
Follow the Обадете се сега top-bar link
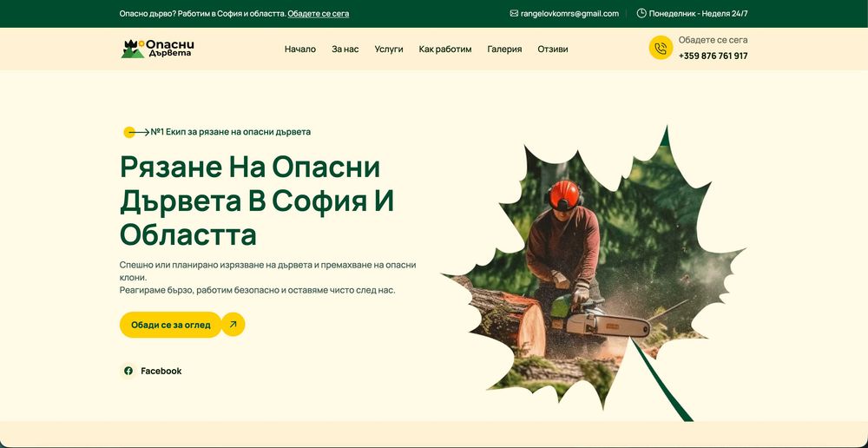click(319, 14)
